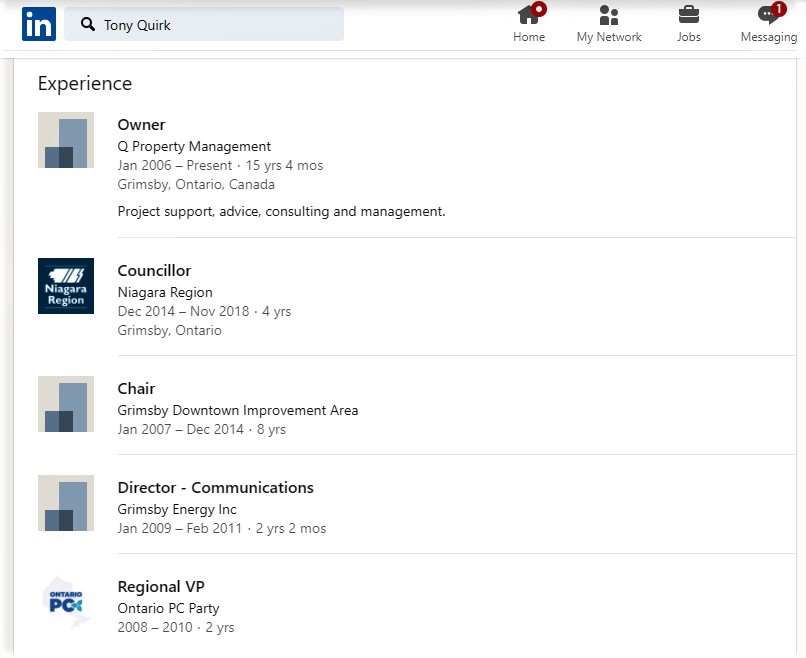Click the 'Jan 2009 – Feb 2011 · 2 yrs 2 mos' text

(x=222, y=528)
